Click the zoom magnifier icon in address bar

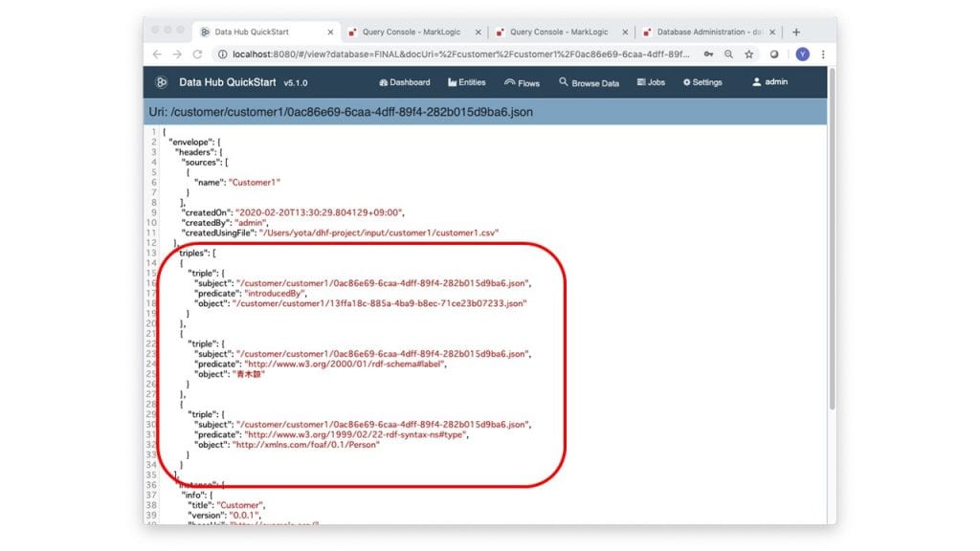729,55
